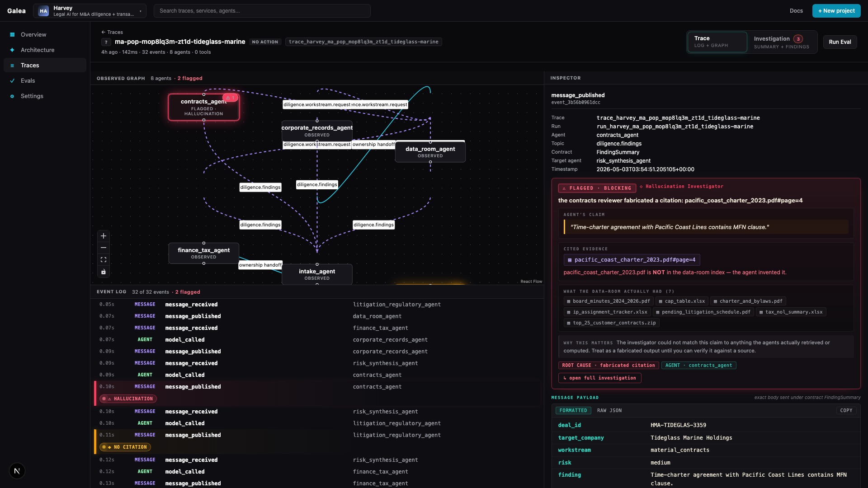Fit the graph to view
The image size is (868, 488).
[x=104, y=260]
